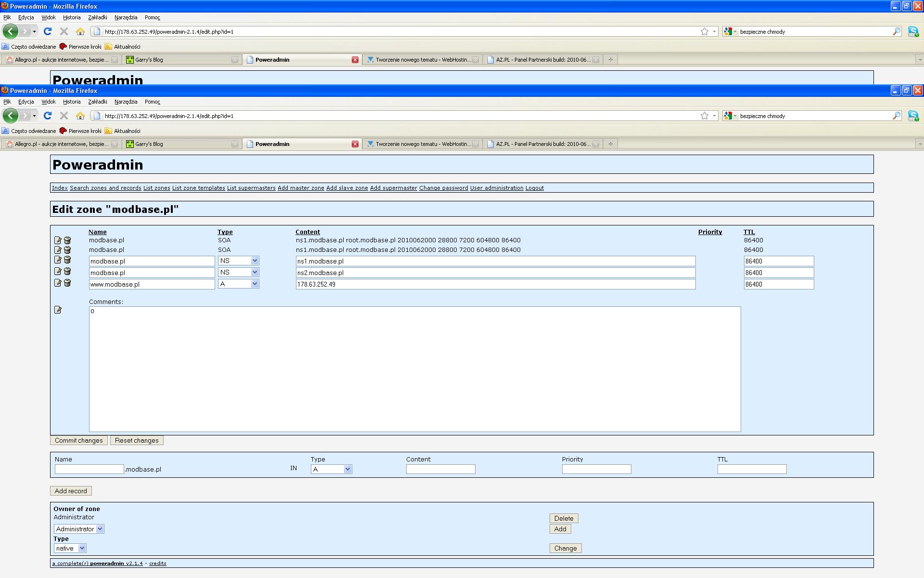Open Add master zone link
Image resolution: width=924 pixels, height=578 pixels.
click(x=301, y=188)
